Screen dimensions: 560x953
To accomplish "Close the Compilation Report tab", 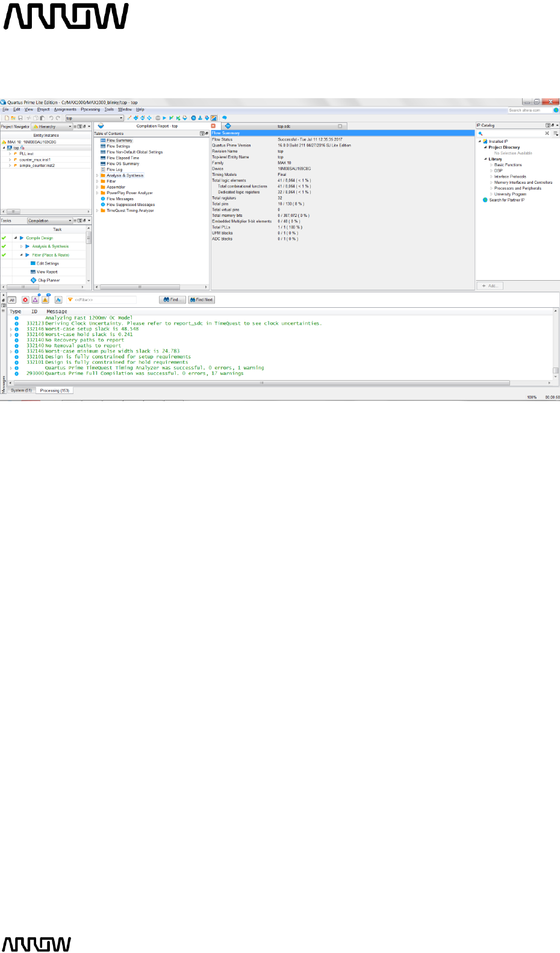I will coord(213,126).
